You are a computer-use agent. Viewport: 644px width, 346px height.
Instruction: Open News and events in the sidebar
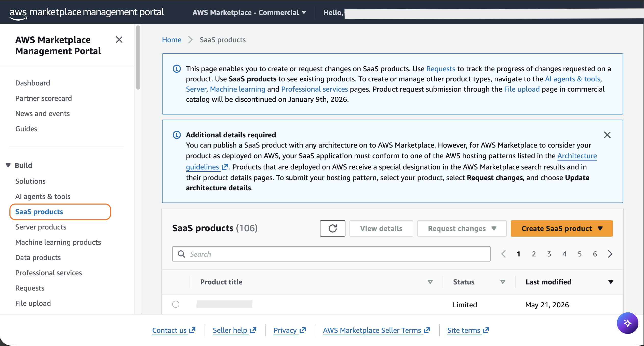tap(43, 113)
